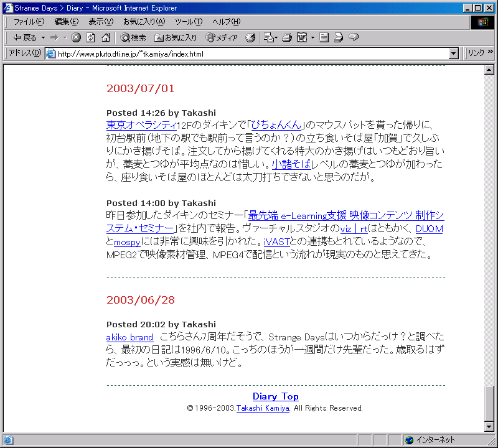Open the Messenger speech bubble icon
Image resolution: width=498 pixels, height=448 pixels.
click(354, 38)
